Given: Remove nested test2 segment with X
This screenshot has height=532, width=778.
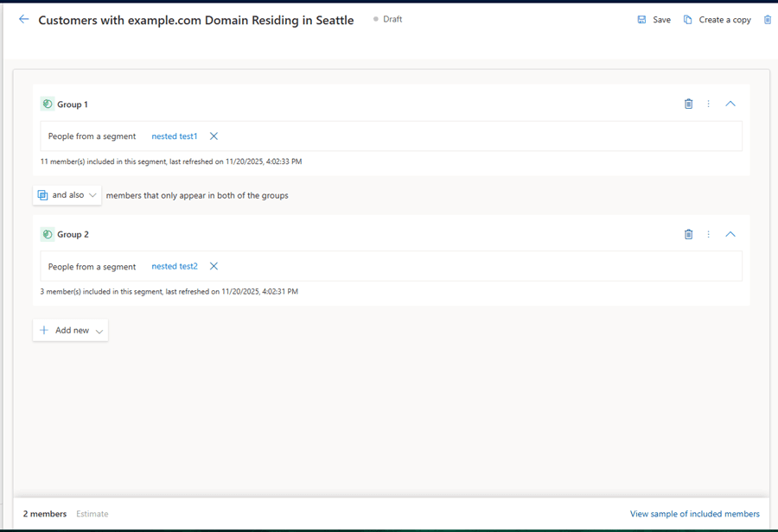Looking at the screenshot, I should (214, 267).
